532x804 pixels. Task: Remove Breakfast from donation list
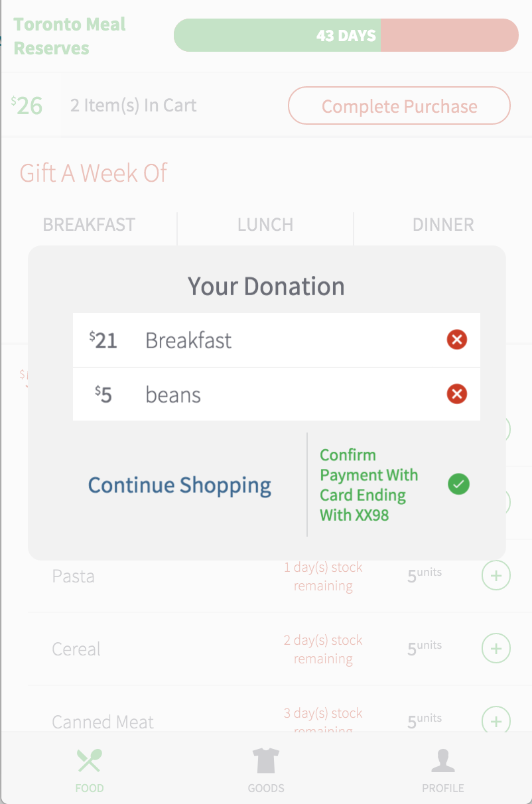(x=456, y=340)
